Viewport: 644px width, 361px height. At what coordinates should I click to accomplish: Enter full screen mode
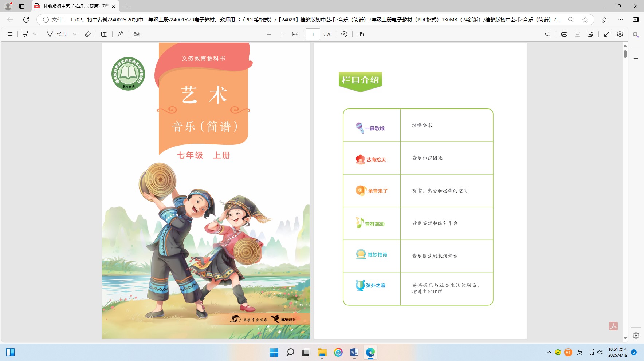[x=607, y=34]
